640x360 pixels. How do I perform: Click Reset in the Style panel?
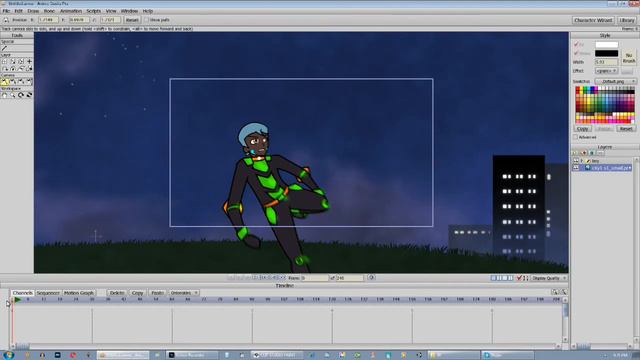point(626,128)
